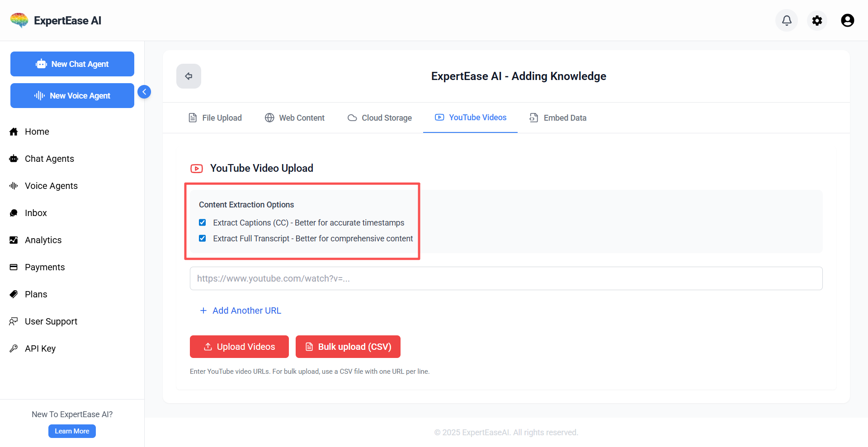Click the API Key key icon
Screen dimensions: 868x447
coord(14,348)
